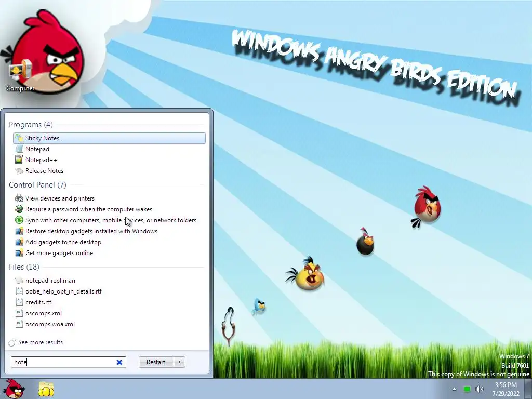Expand shutdown options arrow beside Restart

pos(179,362)
